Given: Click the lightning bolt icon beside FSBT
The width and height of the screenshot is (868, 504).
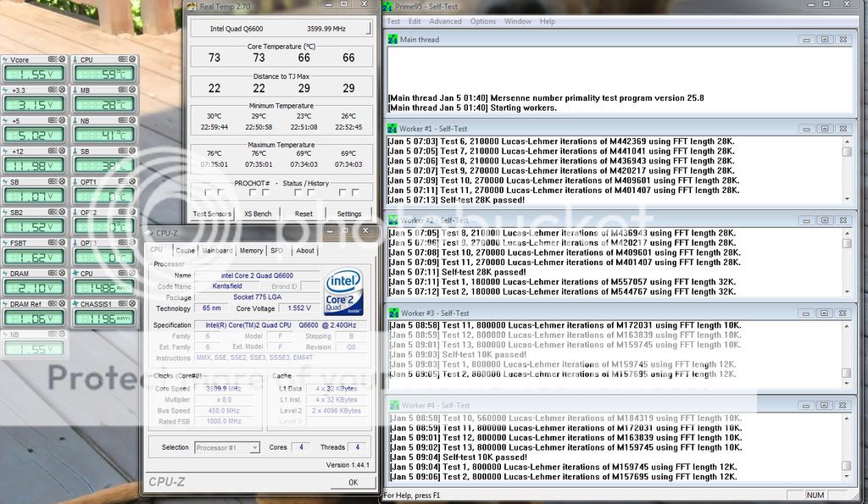Looking at the screenshot, I should 6,243.
